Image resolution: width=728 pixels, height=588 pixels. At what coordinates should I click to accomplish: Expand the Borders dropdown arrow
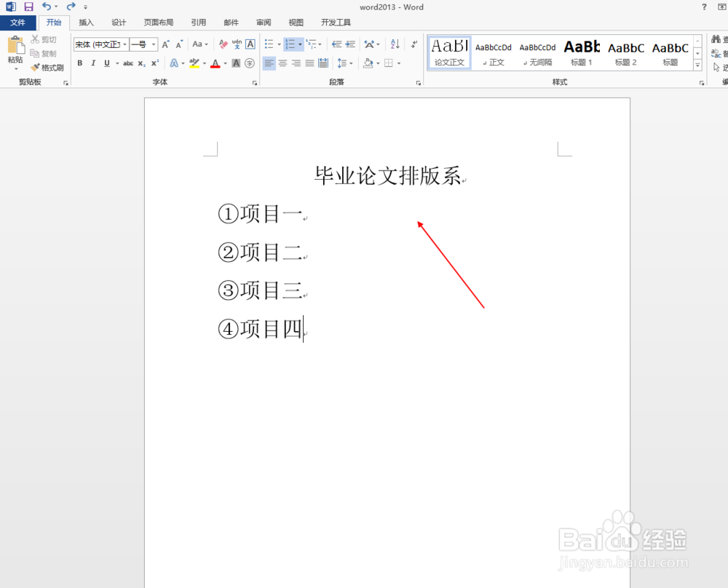(x=399, y=64)
